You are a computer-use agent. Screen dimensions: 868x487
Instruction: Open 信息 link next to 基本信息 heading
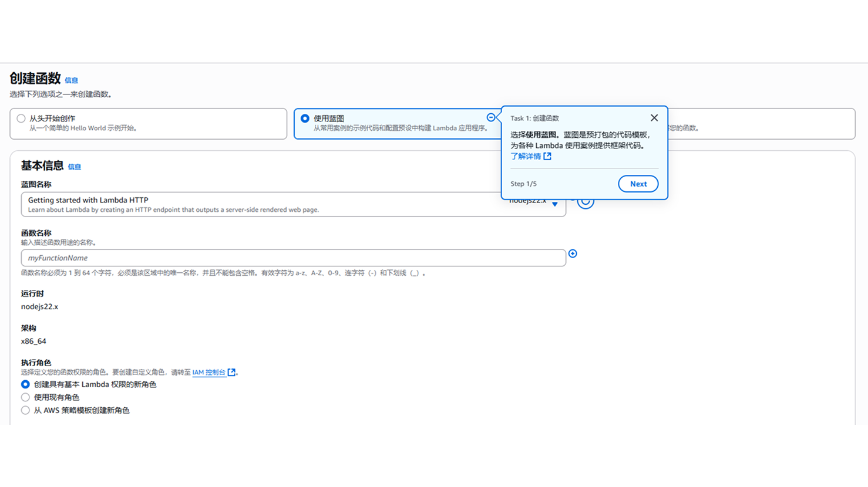pyautogui.click(x=75, y=167)
